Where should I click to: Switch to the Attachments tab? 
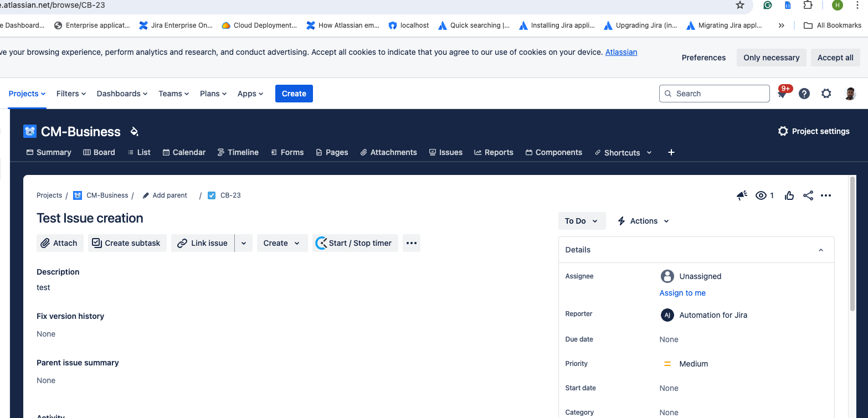[x=388, y=152]
